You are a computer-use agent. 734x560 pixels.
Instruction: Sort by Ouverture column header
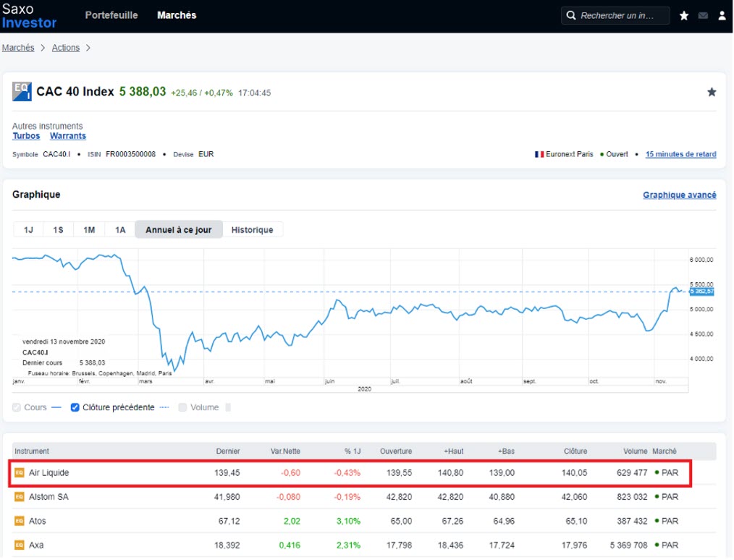coord(396,451)
